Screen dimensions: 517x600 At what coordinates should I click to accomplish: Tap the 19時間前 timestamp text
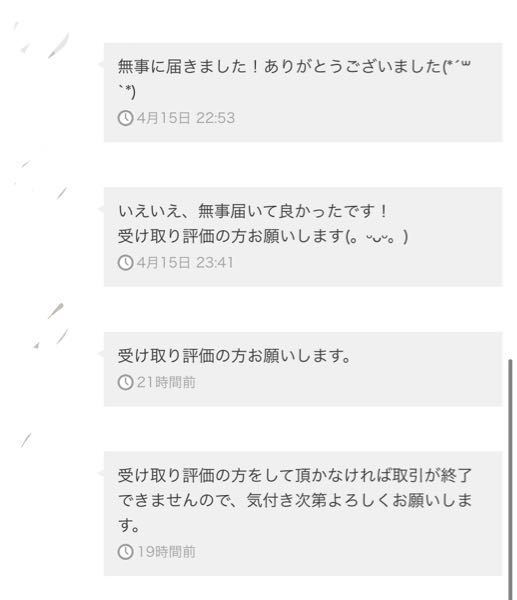[x=166, y=552]
